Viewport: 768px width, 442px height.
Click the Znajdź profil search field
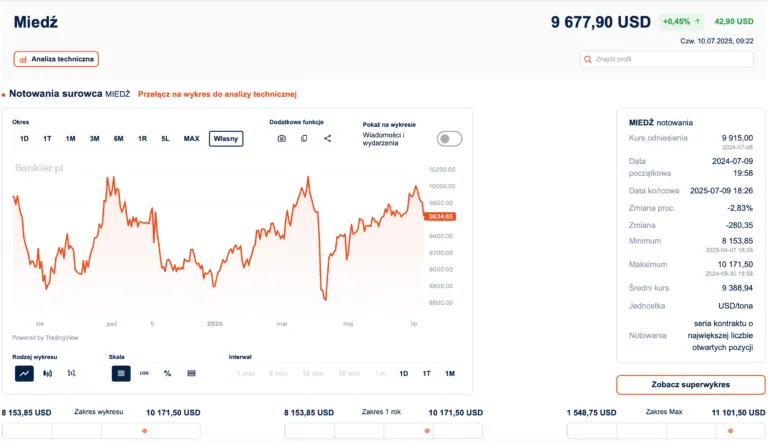point(667,59)
